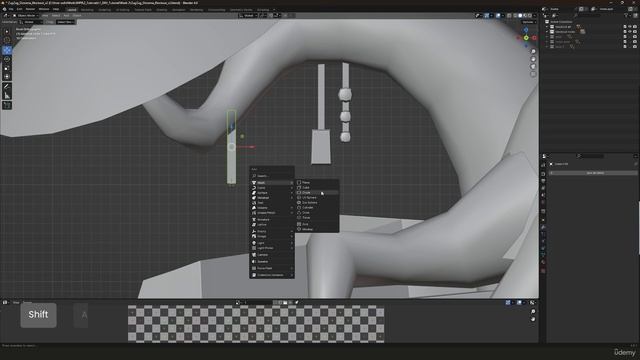Open the Outliner filter dropdown
The height and width of the screenshot is (360, 640).
click(627, 16)
